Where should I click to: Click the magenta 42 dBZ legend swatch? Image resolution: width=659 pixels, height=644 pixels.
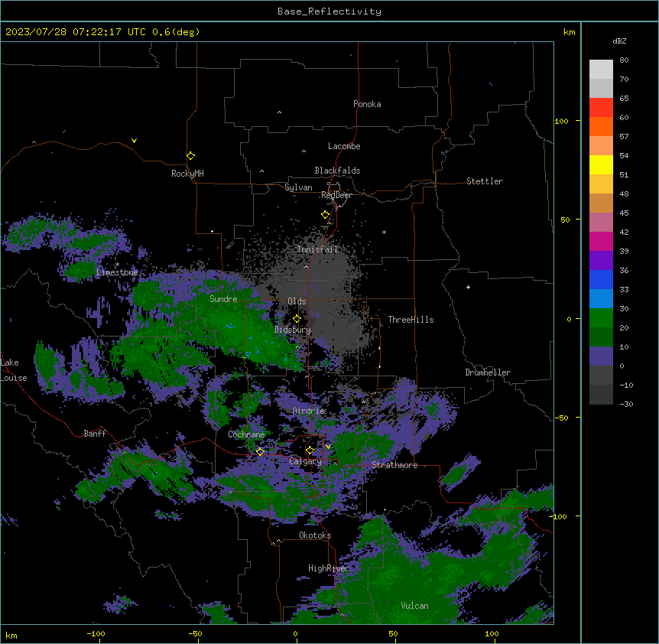(x=601, y=241)
